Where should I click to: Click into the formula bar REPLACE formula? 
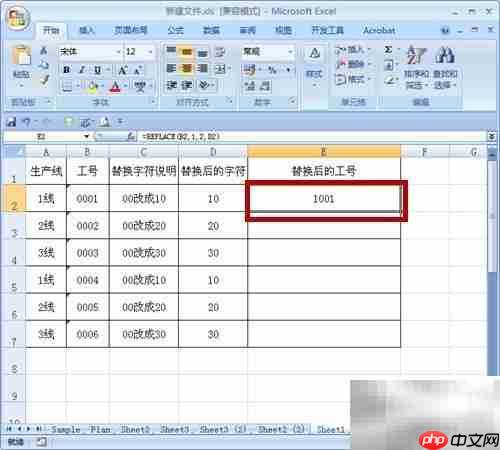(181, 136)
